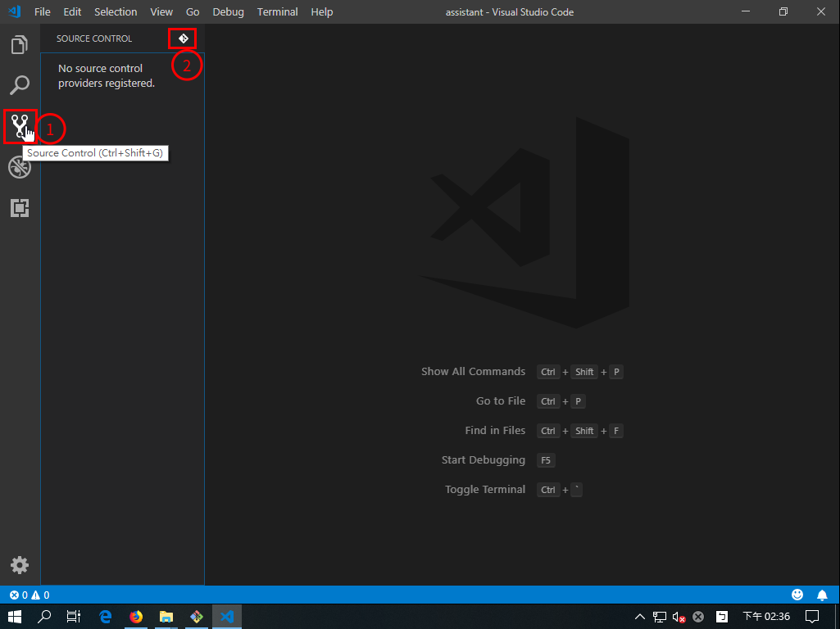Click the feedback smiley in status bar
The width and height of the screenshot is (840, 629).
point(797,595)
